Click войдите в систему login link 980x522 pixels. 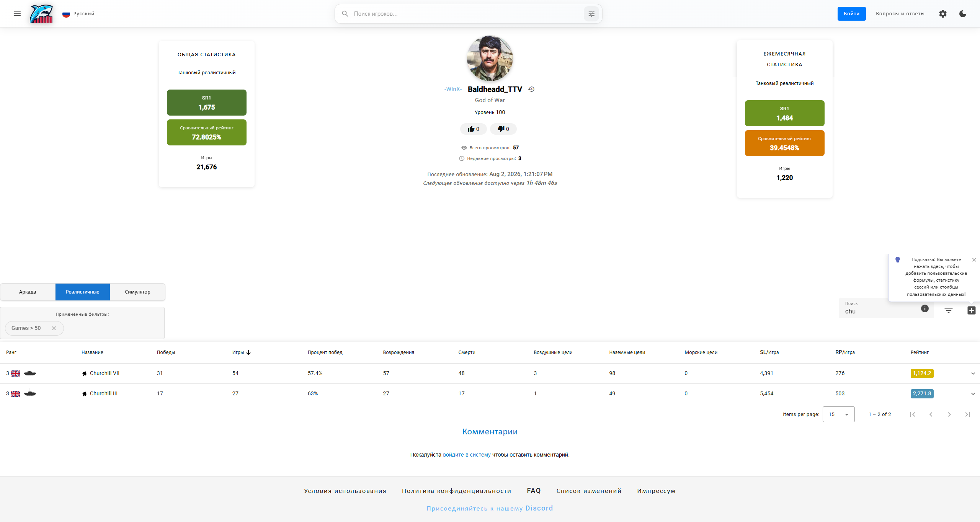click(467, 455)
